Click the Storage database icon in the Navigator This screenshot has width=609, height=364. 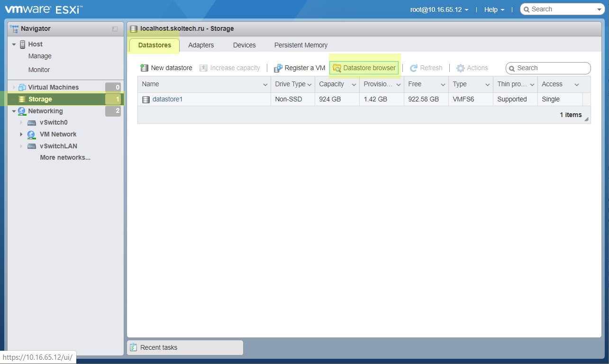tap(22, 99)
